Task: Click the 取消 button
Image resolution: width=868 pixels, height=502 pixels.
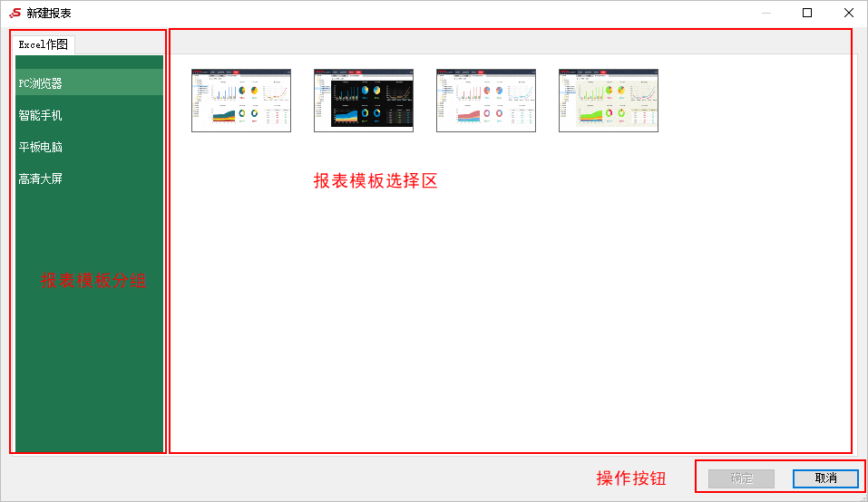Action: (x=824, y=478)
